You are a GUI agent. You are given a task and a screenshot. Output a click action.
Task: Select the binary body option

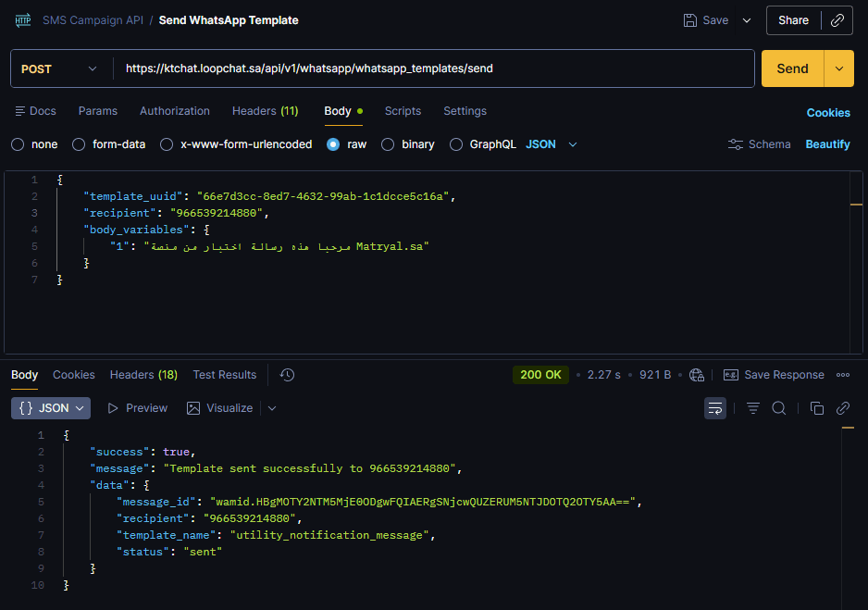(x=388, y=144)
